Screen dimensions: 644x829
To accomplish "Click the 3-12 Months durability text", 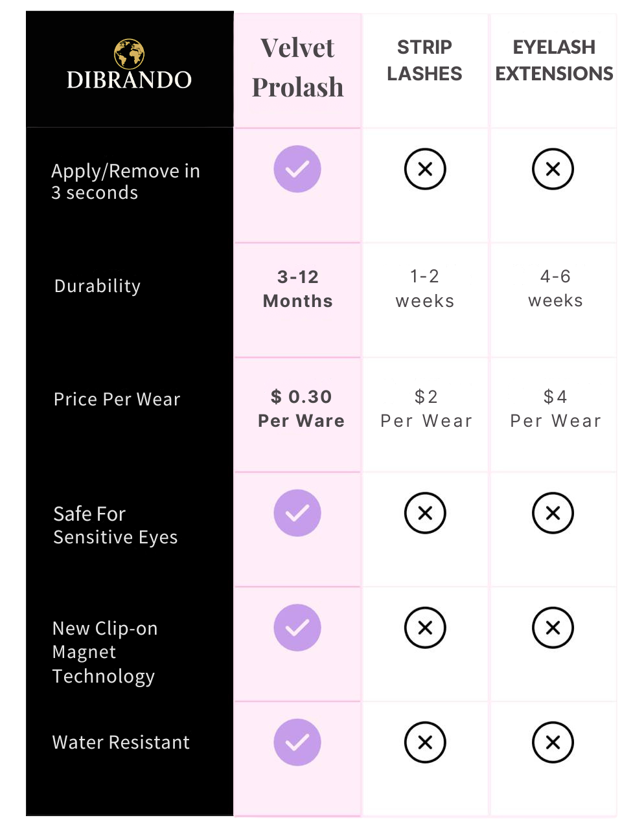I will tap(298, 289).
